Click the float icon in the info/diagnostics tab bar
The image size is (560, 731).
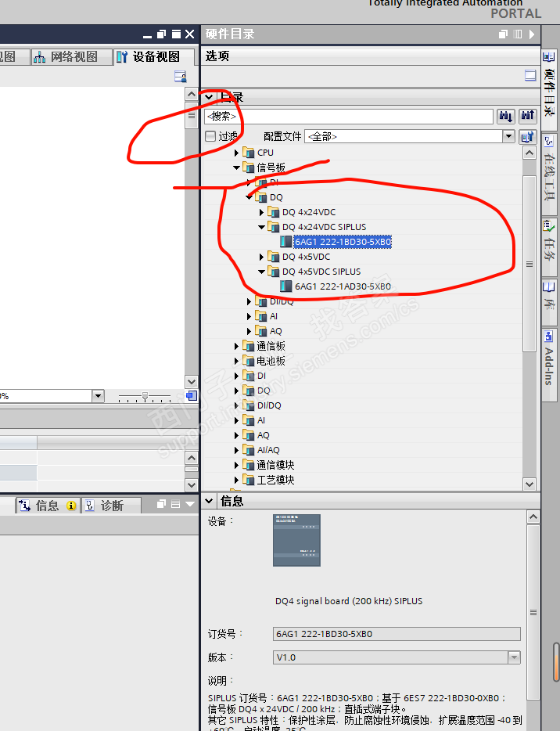pos(161,504)
